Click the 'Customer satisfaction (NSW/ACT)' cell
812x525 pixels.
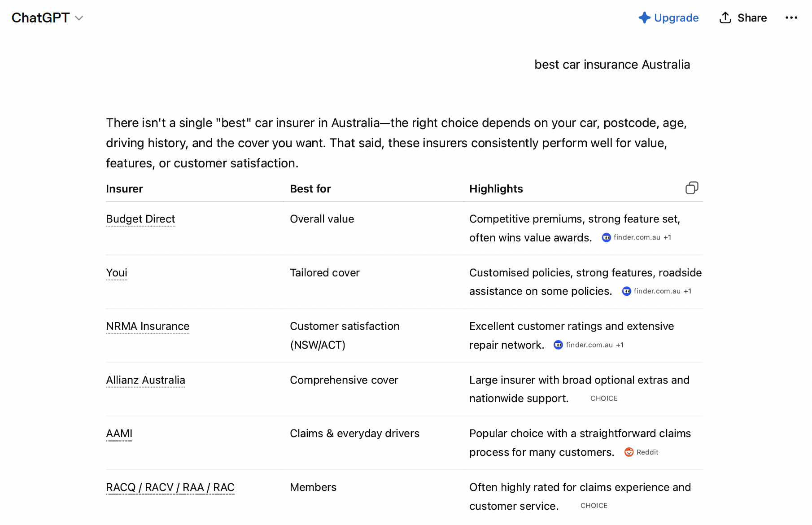pyautogui.click(x=345, y=336)
